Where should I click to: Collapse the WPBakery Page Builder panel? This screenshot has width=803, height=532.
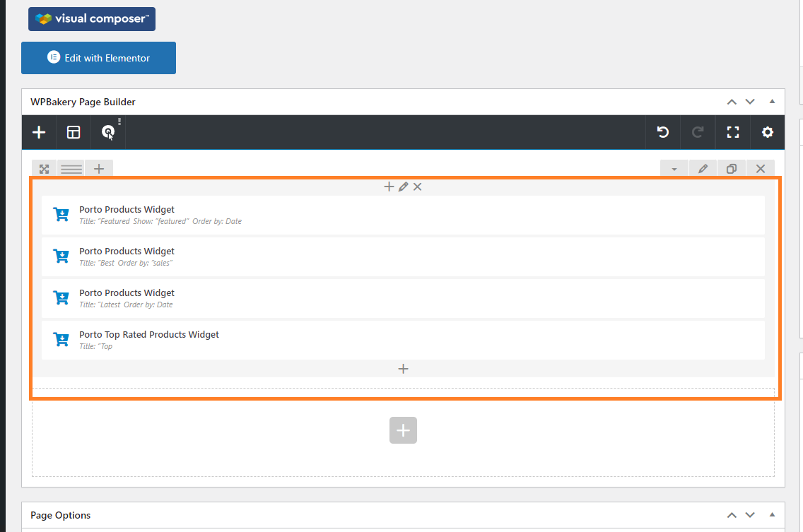coord(772,101)
